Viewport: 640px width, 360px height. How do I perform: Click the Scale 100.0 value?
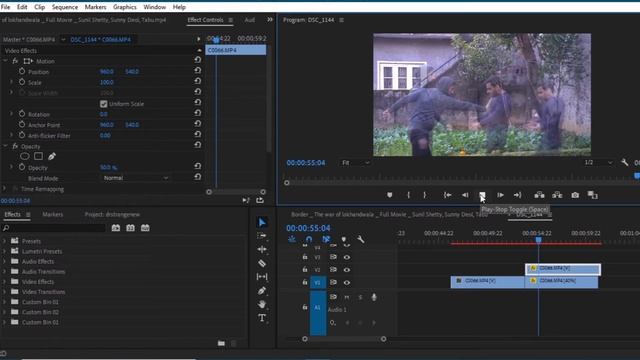coord(107,82)
